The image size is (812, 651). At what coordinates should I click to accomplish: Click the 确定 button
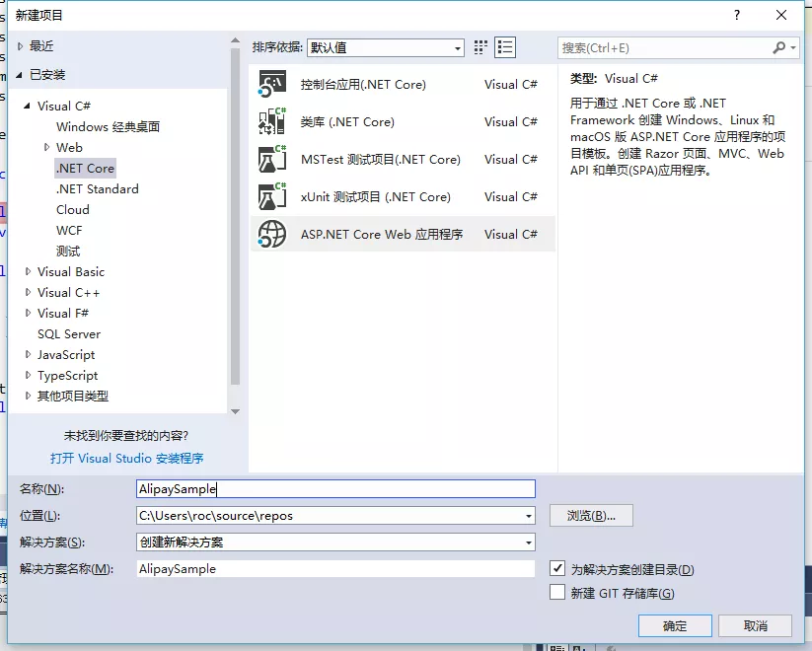[x=675, y=625]
